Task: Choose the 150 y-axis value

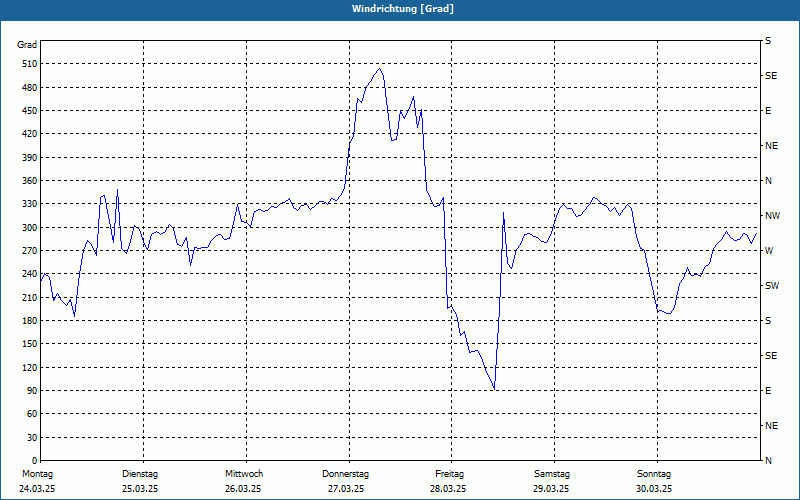Action: 30,344
